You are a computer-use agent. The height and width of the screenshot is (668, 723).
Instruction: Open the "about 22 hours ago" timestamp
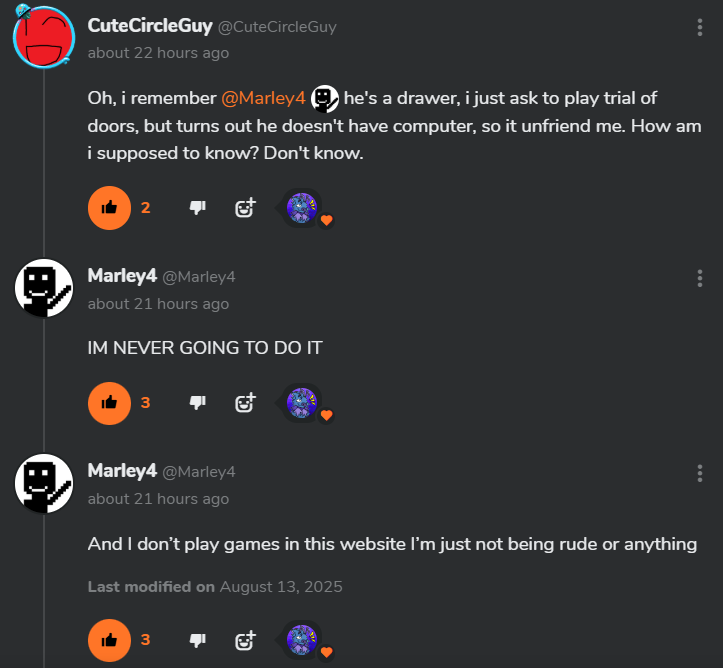(158, 53)
